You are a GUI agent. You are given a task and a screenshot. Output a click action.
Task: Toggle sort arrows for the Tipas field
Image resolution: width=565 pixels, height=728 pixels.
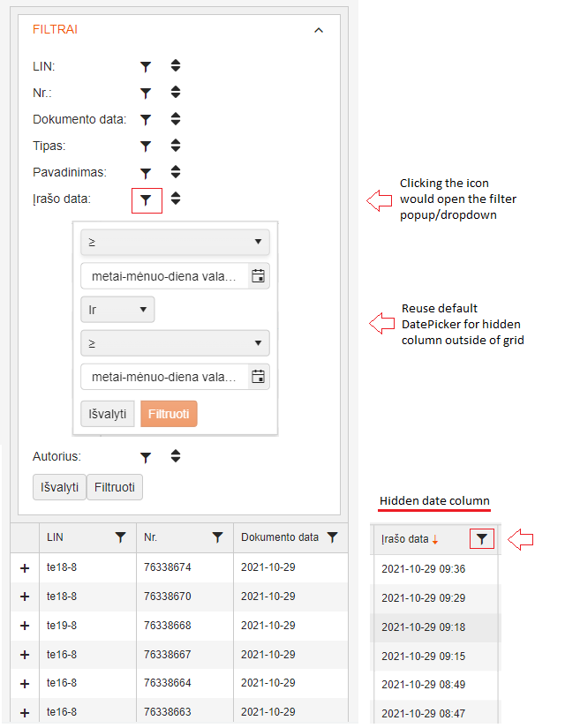pyautogui.click(x=176, y=146)
